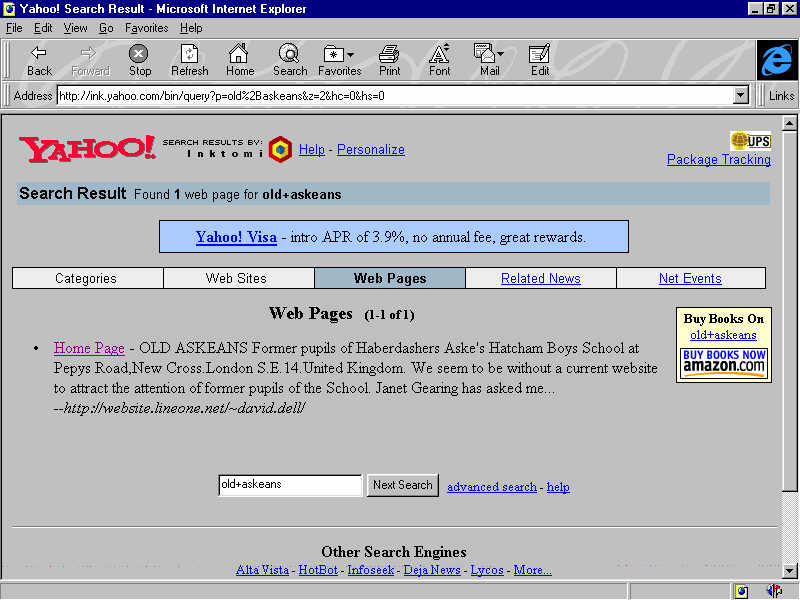Click the Help link beside Inktomi logo
The width and height of the screenshot is (800, 600).
(x=312, y=149)
